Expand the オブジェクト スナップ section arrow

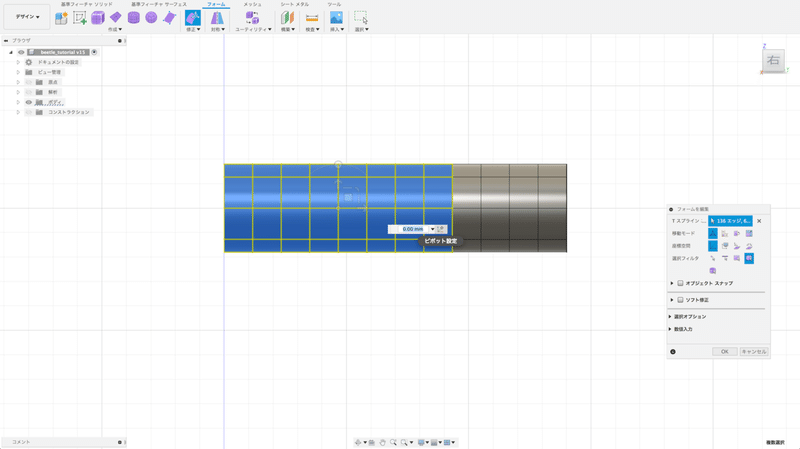click(672, 283)
